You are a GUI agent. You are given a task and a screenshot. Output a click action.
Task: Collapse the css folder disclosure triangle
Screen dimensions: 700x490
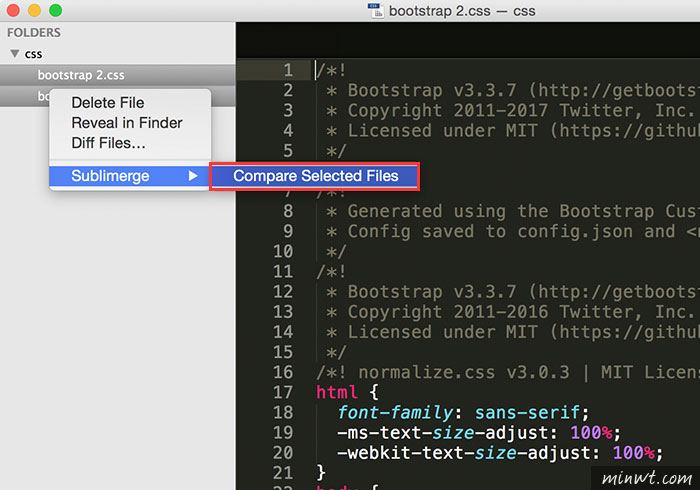coord(15,54)
